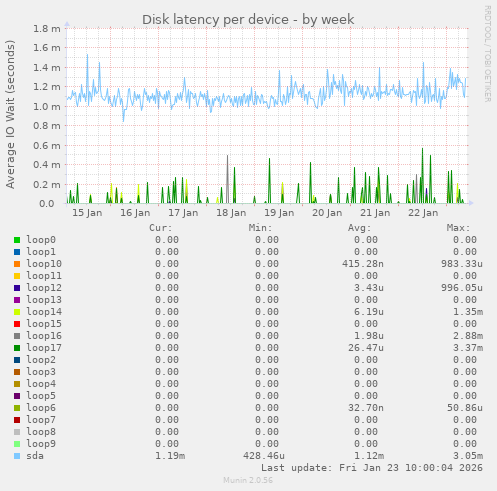The image size is (497, 491).
Task: Select the loop14 legend label
Action: click(x=44, y=312)
